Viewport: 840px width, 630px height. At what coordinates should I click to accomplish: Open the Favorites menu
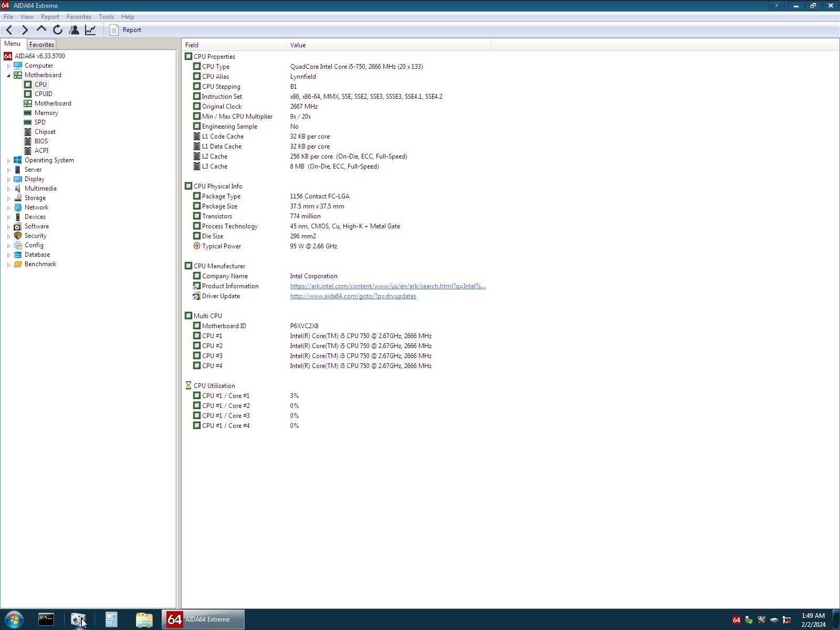coord(79,17)
